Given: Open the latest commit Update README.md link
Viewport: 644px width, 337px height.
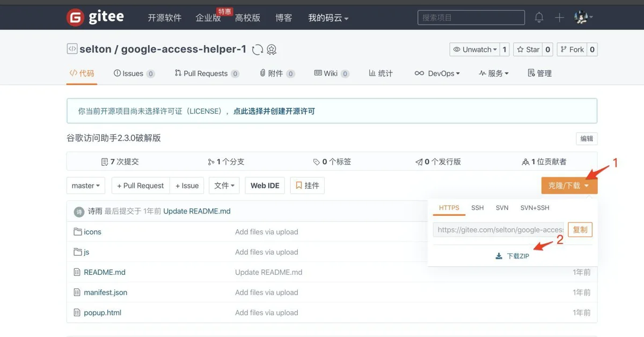Looking at the screenshot, I should [197, 211].
